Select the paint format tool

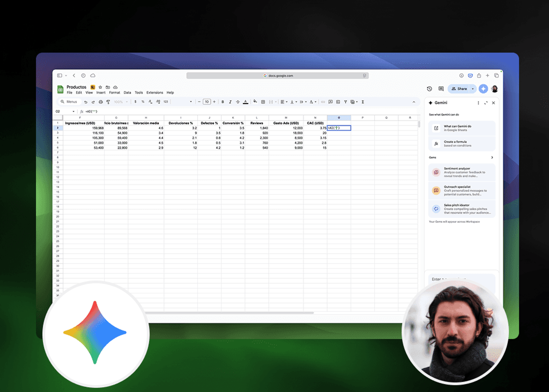pos(108,102)
